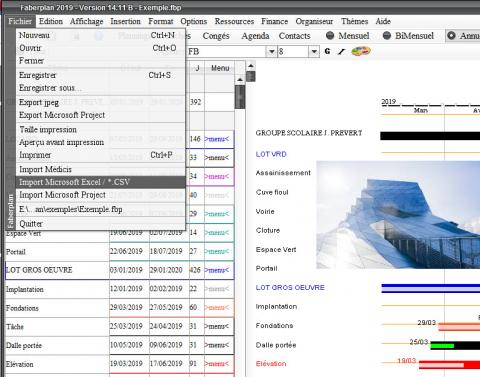The width and height of the screenshot is (480, 377).
Task: Switch to the Agenda tab
Action: pos(255,36)
